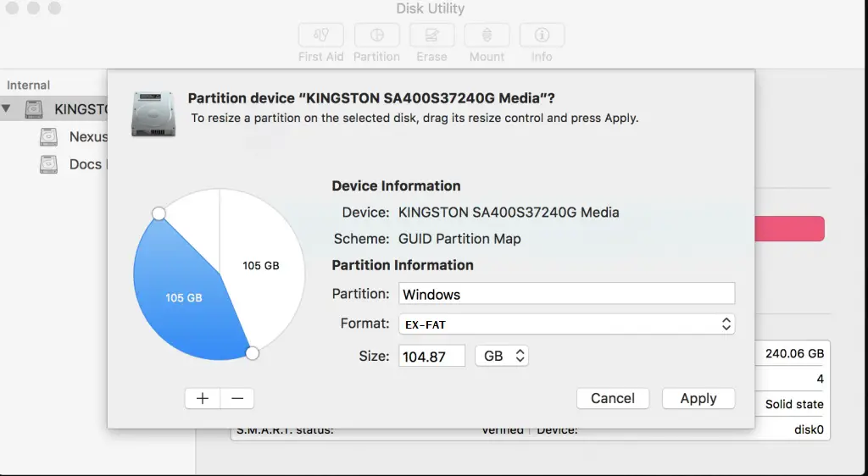This screenshot has height=476, width=868.
Task: Remove partition with the minus button
Action: pyautogui.click(x=237, y=399)
